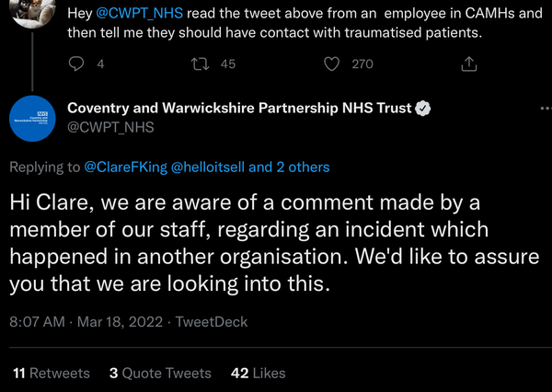Viewport: 552px width, 392px height.
Task: Click the verified badge next to NHS Trust
Action: click(x=423, y=109)
